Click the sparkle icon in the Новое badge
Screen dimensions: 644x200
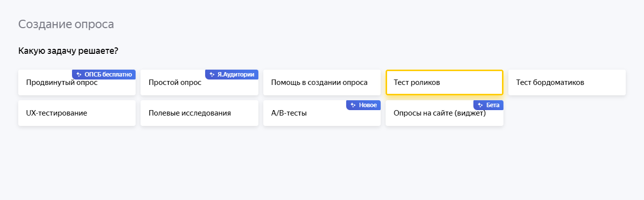pyautogui.click(x=353, y=105)
